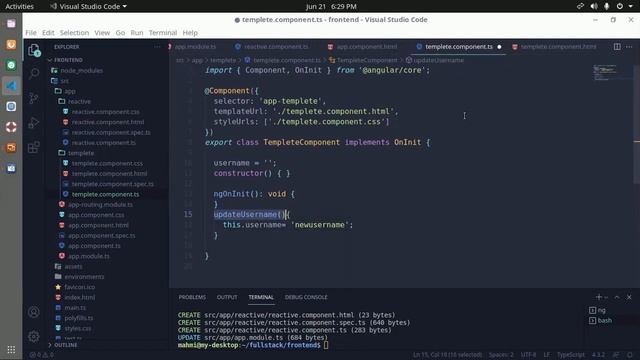Open reactive.component.html in Explorer
This screenshot has height=360, width=640.
click(108, 122)
